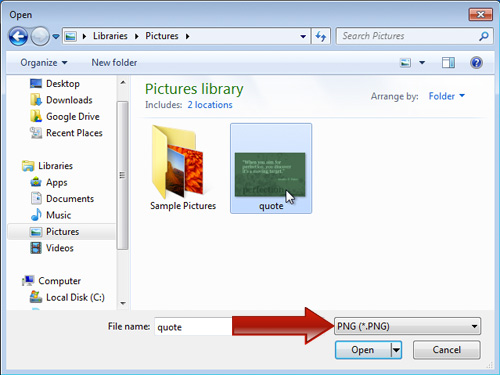Click the Computer icon in sidebar
This screenshot has width=500, height=375.
[28, 281]
